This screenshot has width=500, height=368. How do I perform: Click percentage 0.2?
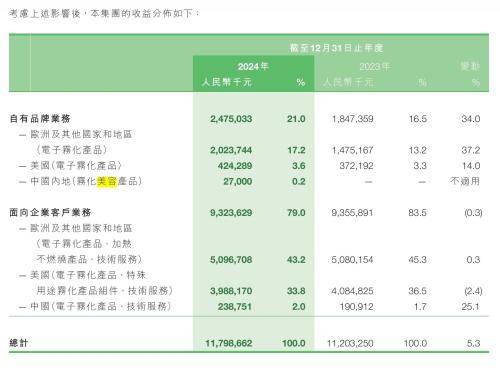pyautogui.click(x=298, y=182)
